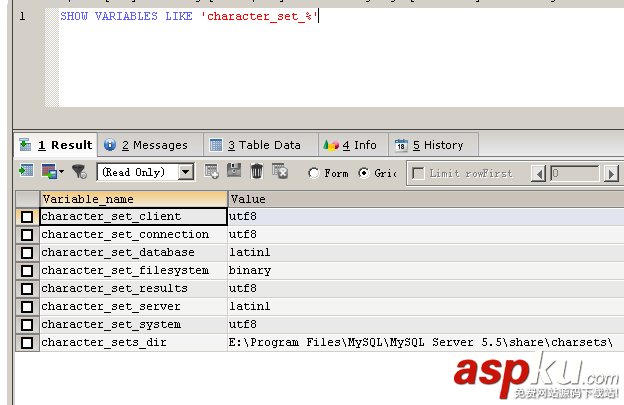The image size is (624, 405).
Task: Click the export result set icon
Action: pos(26,171)
